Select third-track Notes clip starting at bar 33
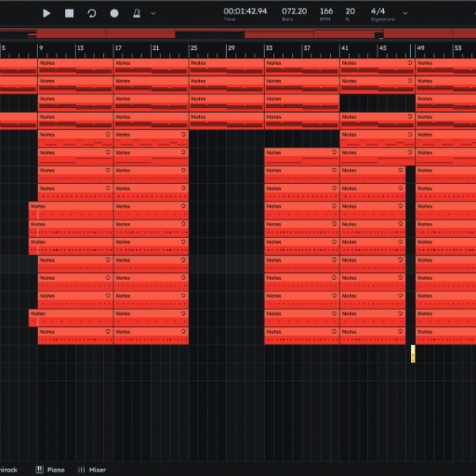476x476 pixels. click(302, 102)
